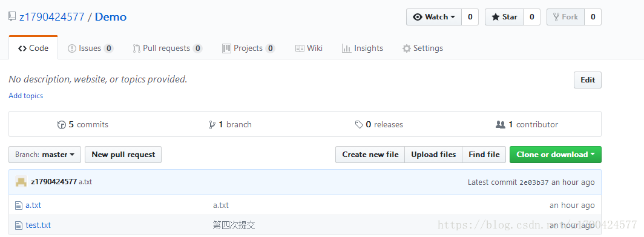
Task: Click the a.txt file icon
Action: point(19,205)
